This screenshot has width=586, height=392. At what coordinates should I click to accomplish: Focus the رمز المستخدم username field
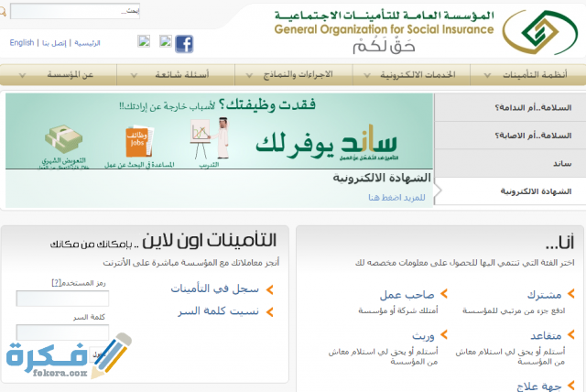[62, 299]
